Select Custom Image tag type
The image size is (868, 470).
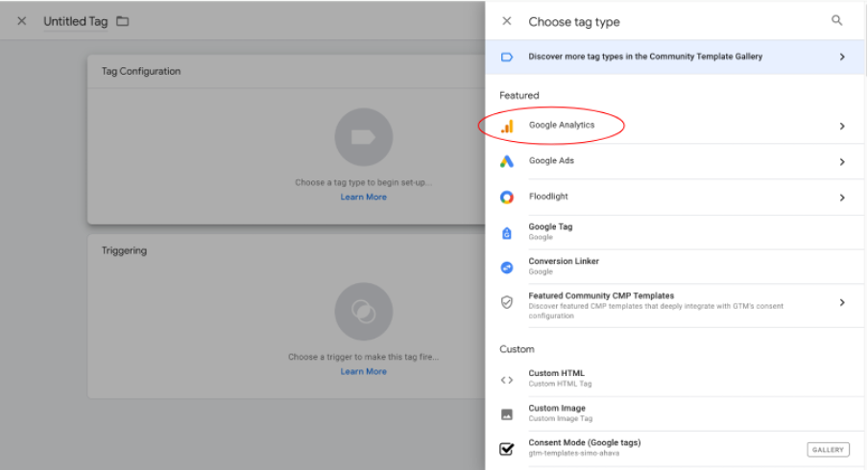click(x=675, y=413)
